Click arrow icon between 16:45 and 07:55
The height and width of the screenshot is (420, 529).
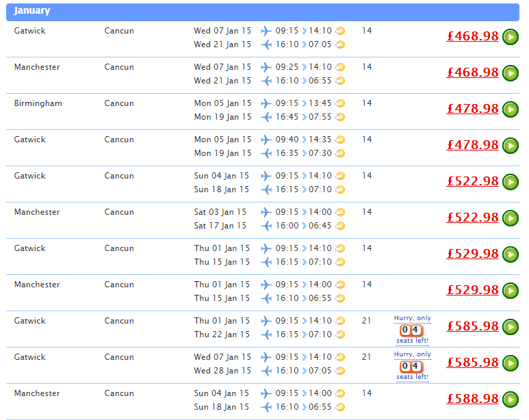coord(304,117)
